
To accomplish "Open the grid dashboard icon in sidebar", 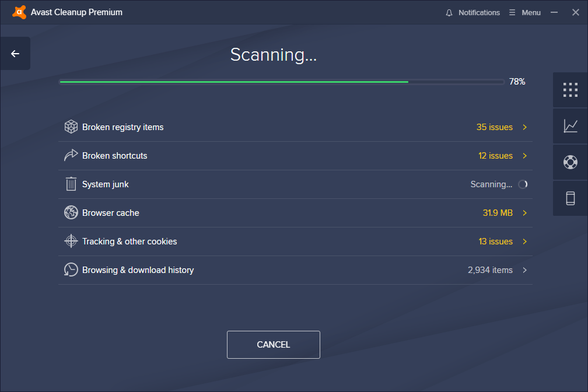I will point(570,90).
